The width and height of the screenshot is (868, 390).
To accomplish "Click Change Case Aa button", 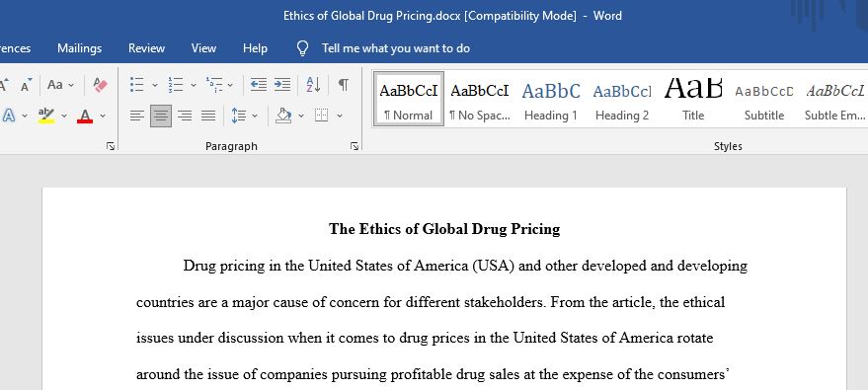I will pyautogui.click(x=54, y=85).
